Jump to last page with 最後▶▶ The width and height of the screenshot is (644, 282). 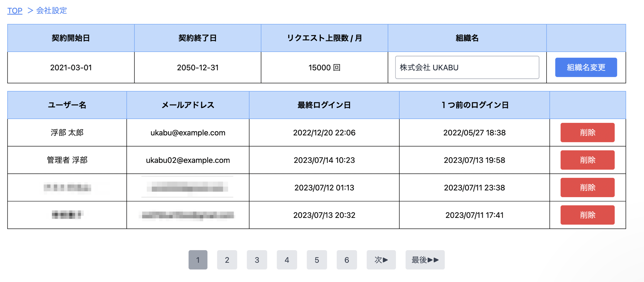tap(425, 260)
